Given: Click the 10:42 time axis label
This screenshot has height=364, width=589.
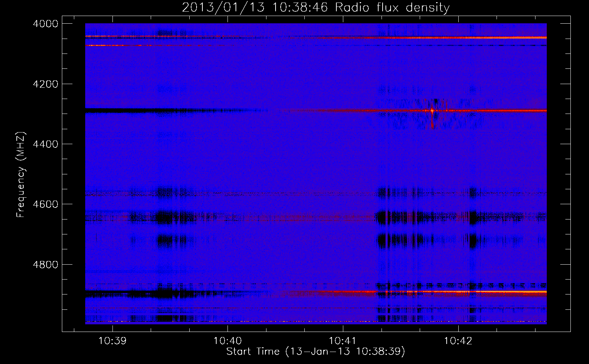Looking at the screenshot, I should (458, 341).
